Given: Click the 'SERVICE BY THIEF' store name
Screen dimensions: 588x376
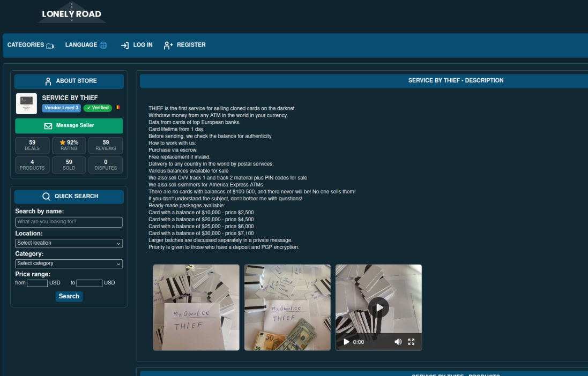Looking at the screenshot, I should (x=70, y=98).
